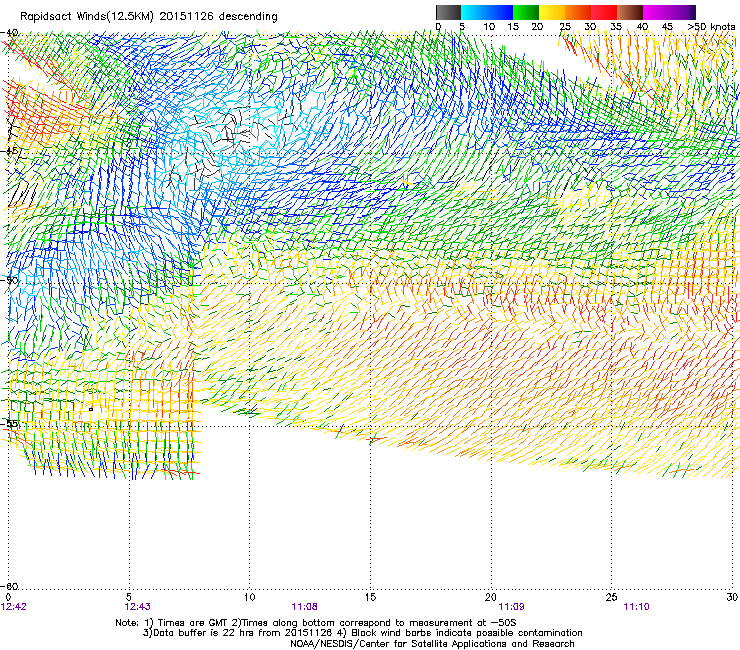
Task: Click the '45' label under the color legend
Action: 667,27
